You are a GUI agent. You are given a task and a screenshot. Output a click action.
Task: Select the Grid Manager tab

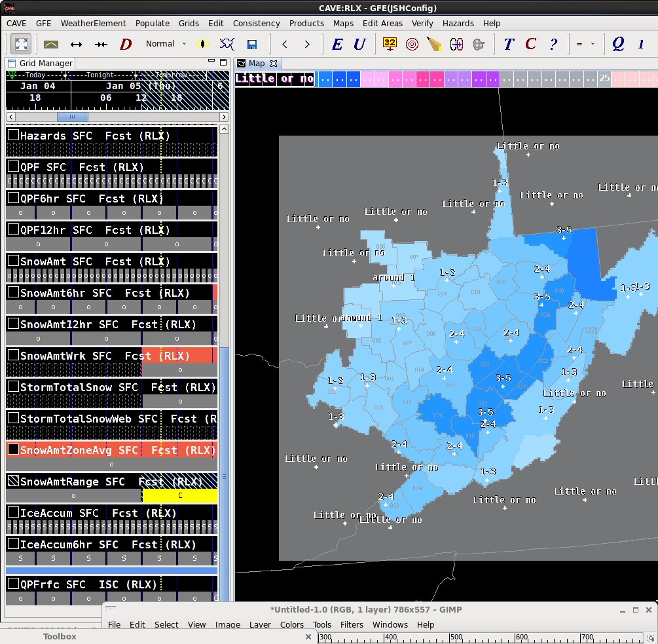click(x=41, y=63)
